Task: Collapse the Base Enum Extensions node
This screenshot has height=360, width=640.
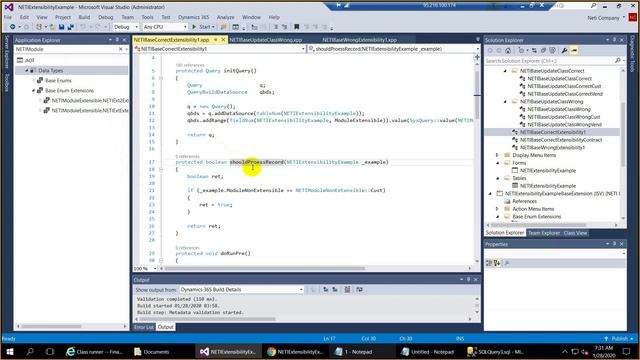Action: tap(33, 91)
